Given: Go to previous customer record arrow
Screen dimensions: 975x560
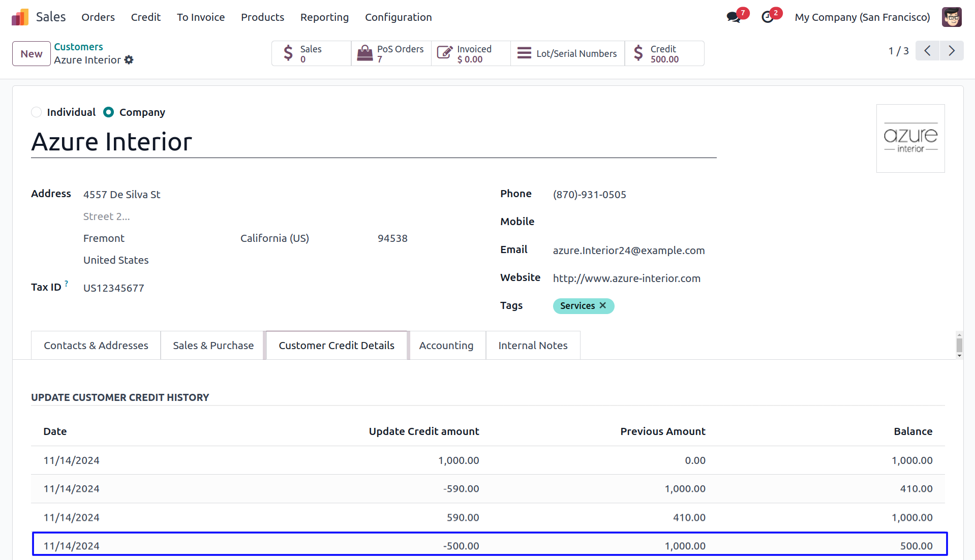Looking at the screenshot, I should (x=927, y=51).
